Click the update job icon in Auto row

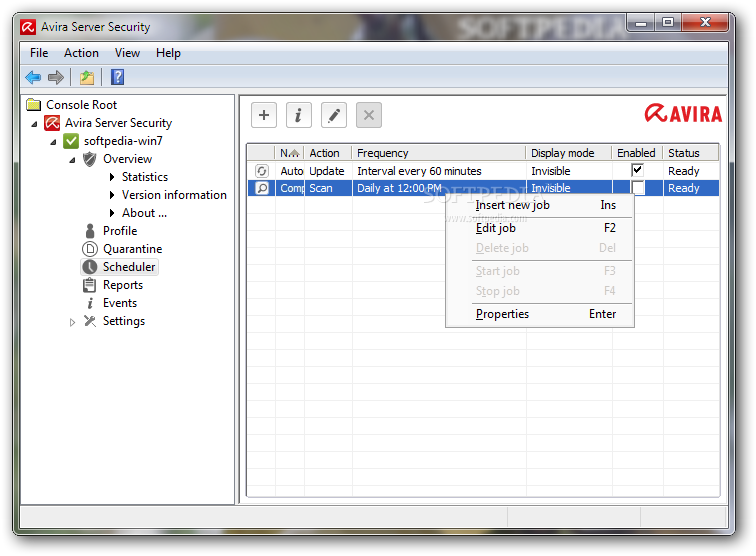(261, 171)
